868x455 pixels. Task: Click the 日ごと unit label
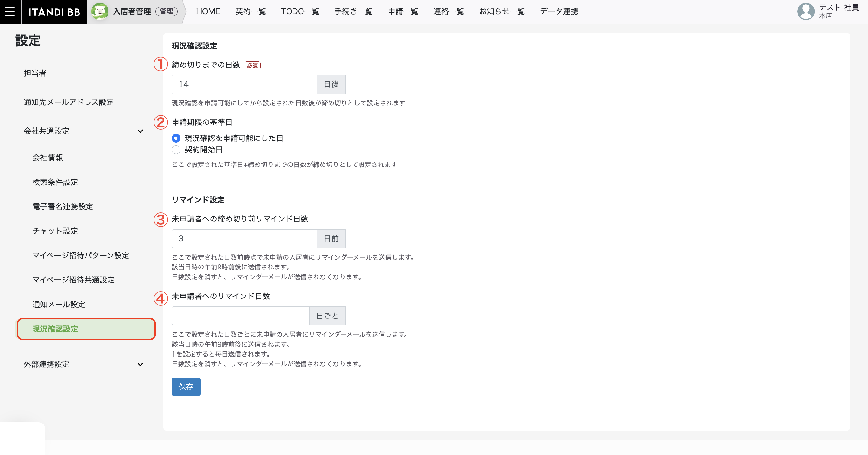click(x=328, y=316)
